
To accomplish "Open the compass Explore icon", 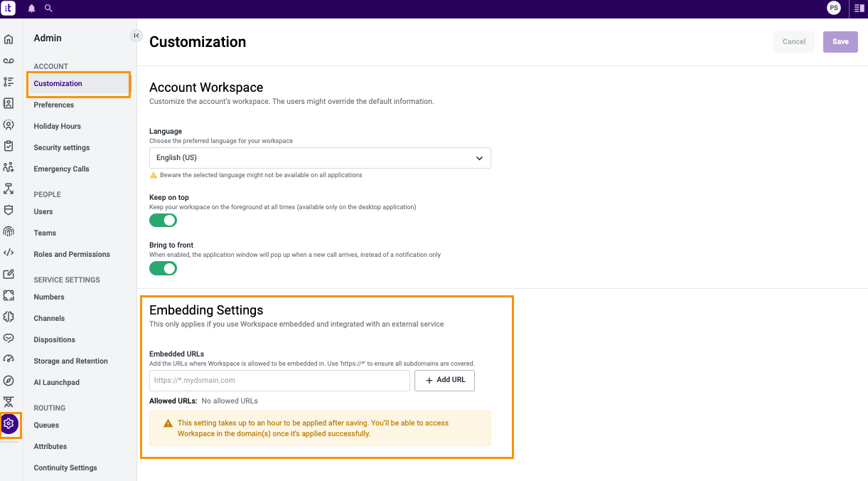I will click(9, 381).
